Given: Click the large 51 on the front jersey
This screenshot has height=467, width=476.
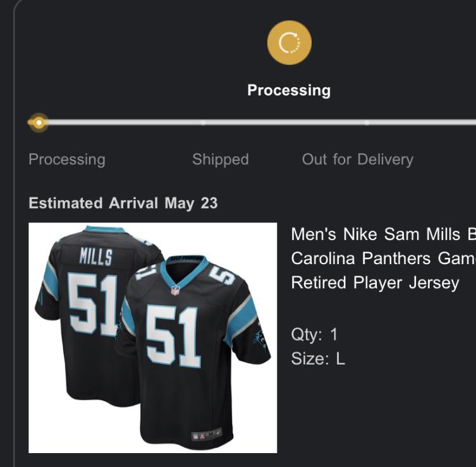Looking at the screenshot, I should pos(173,336).
